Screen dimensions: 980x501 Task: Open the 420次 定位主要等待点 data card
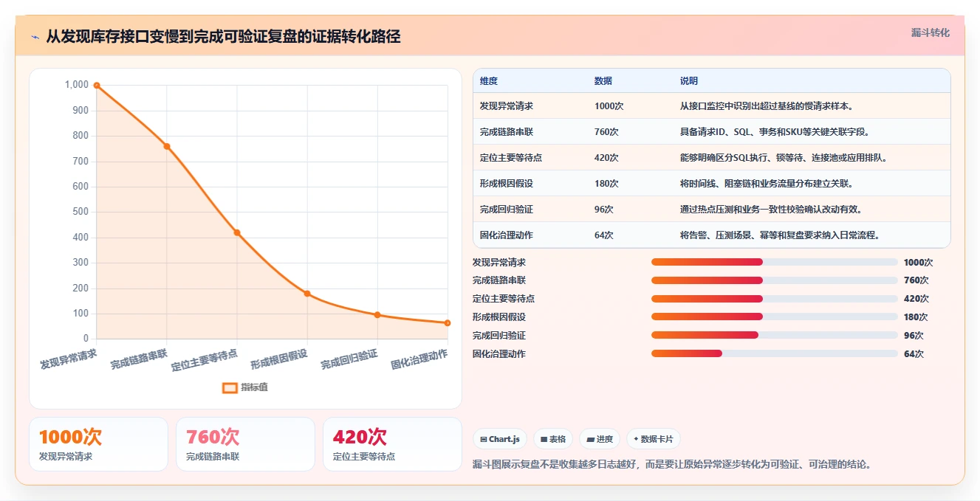392,444
